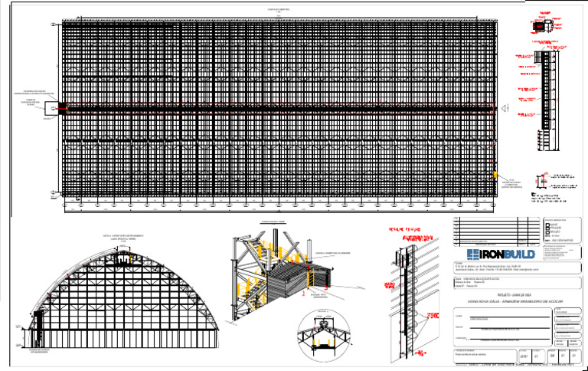The height and width of the screenshot is (371, 588).
Task: Click the black tower at the left of the arched elevation
Action: [38, 329]
